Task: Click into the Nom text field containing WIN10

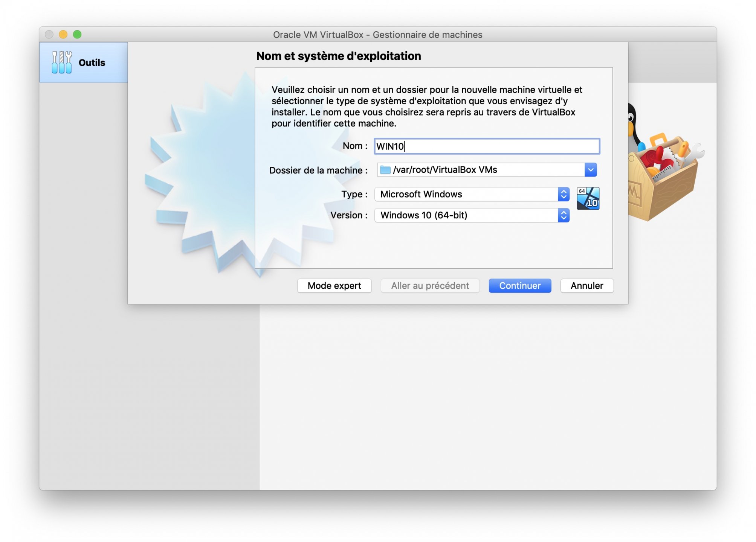Action: (x=487, y=146)
